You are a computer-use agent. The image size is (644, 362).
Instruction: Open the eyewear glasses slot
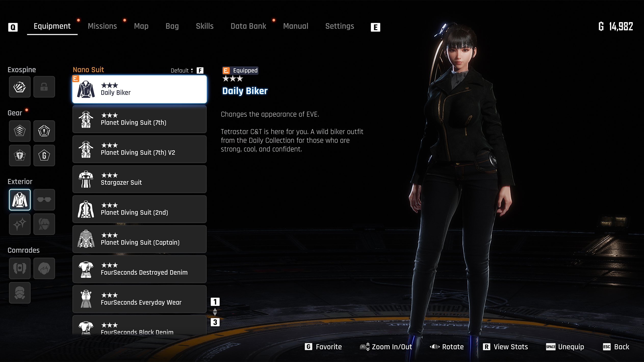[x=44, y=199]
